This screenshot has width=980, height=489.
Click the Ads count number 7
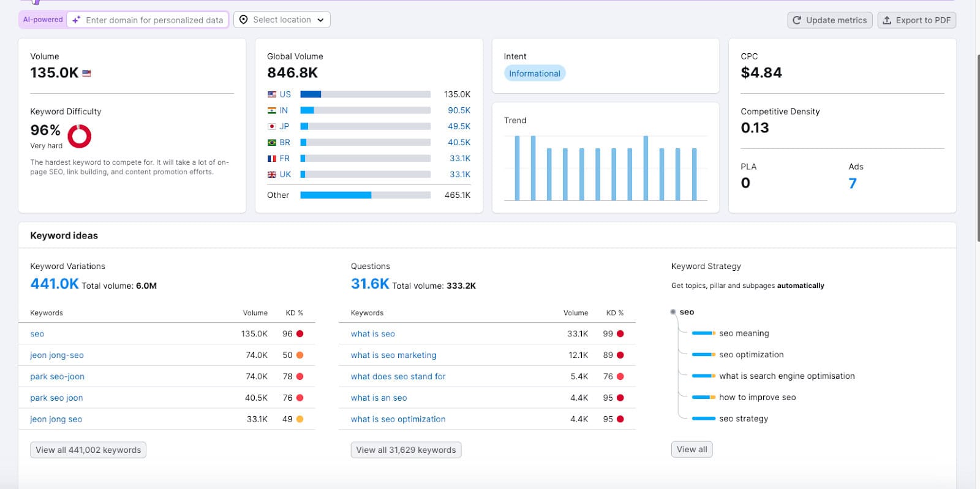point(852,183)
